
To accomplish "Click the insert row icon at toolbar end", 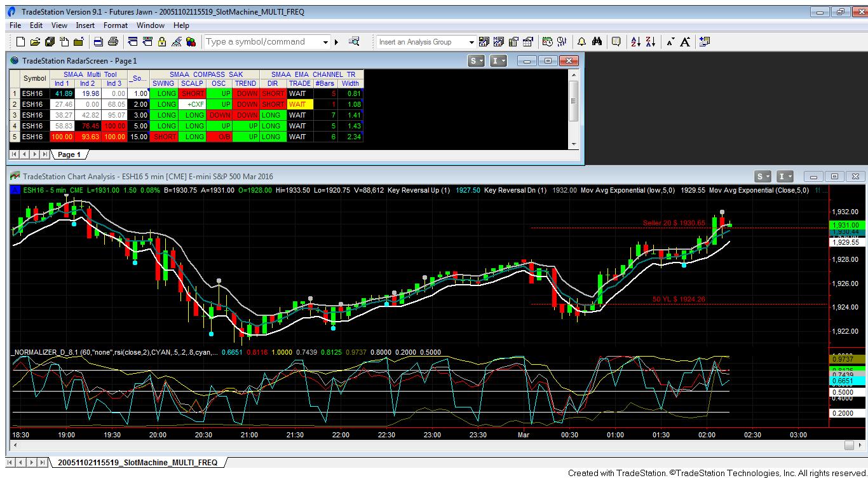I will (x=704, y=42).
